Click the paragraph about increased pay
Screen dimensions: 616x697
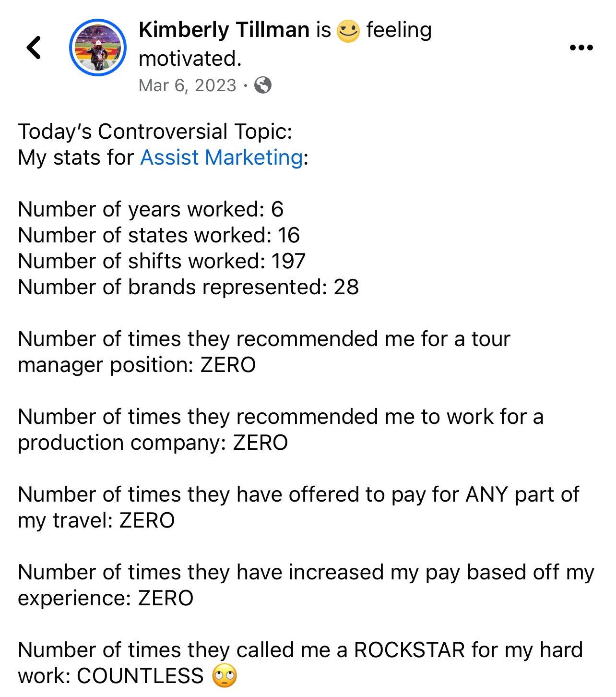[x=306, y=585]
